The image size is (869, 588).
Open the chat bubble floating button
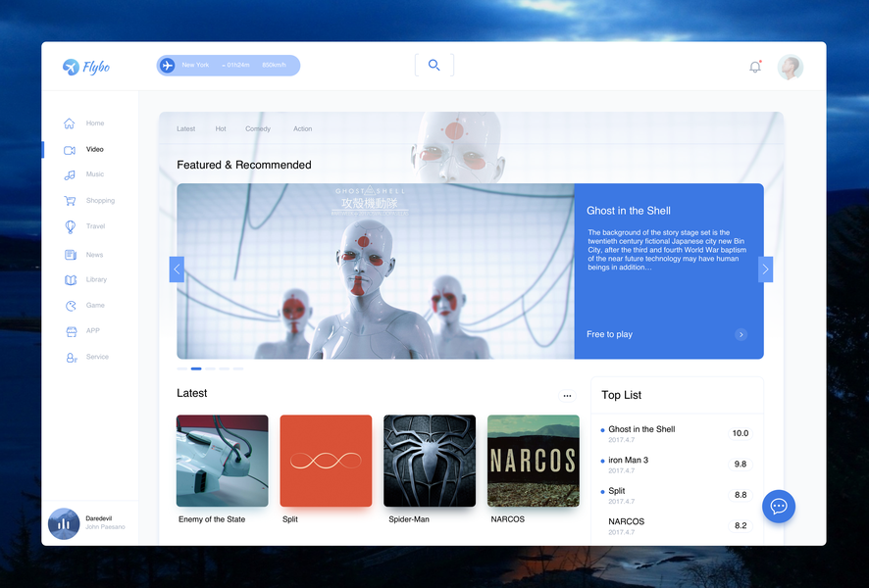(x=778, y=506)
